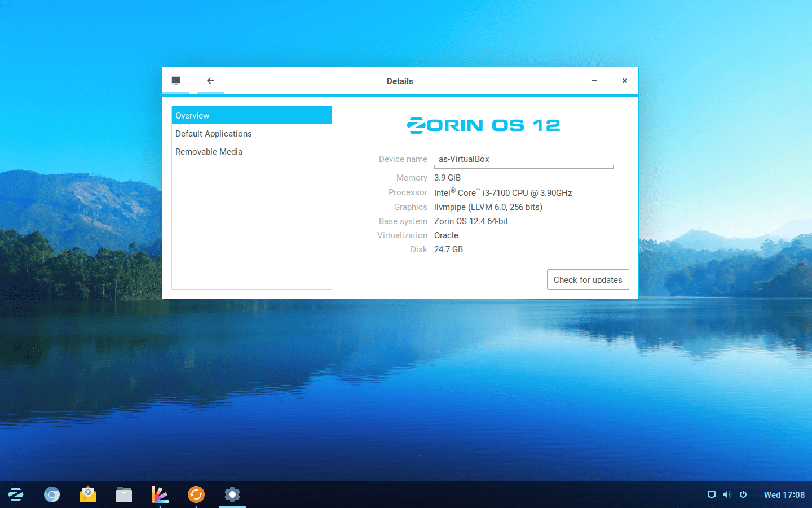The height and width of the screenshot is (508, 812).
Task: Click the Wed 17:08 clock
Action: point(784,495)
